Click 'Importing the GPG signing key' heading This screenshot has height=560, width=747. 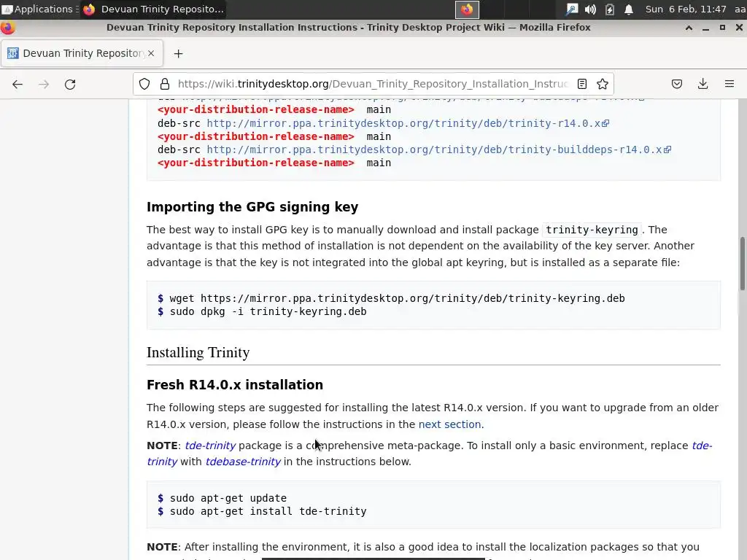click(252, 207)
